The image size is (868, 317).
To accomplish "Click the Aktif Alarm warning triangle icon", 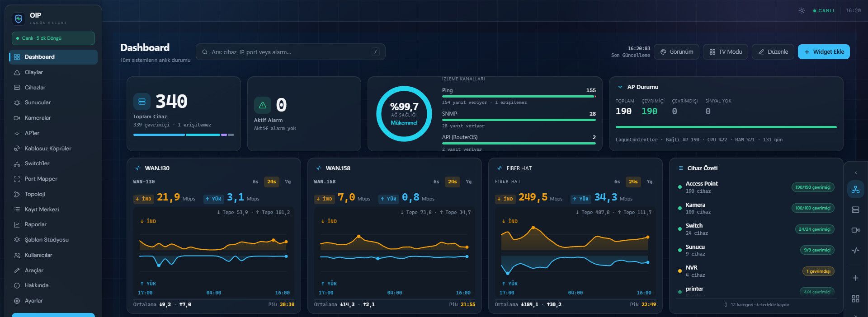I will coord(263,105).
